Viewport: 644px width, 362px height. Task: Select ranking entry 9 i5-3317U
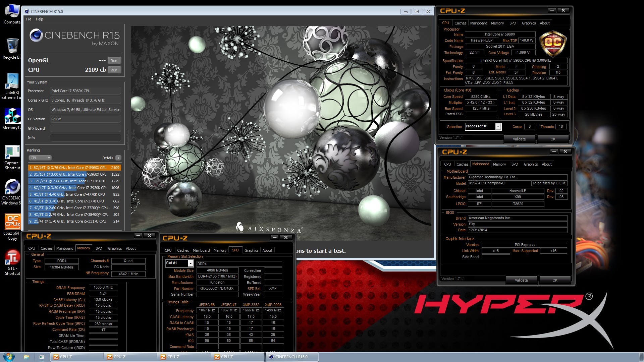click(x=74, y=221)
